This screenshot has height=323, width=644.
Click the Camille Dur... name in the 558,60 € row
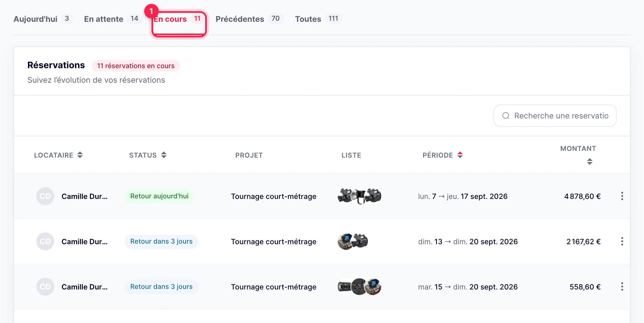84,287
